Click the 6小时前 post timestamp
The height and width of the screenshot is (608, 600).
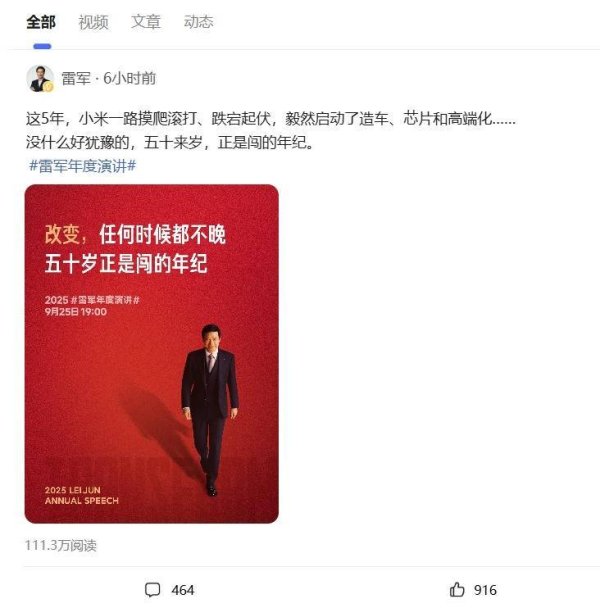129,79
